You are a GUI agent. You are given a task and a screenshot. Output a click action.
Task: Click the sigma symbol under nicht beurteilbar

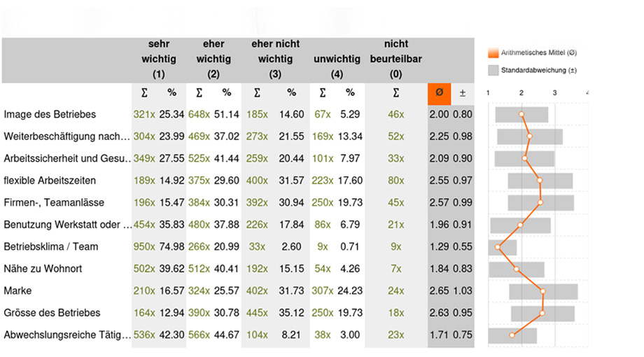pos(396,93)
